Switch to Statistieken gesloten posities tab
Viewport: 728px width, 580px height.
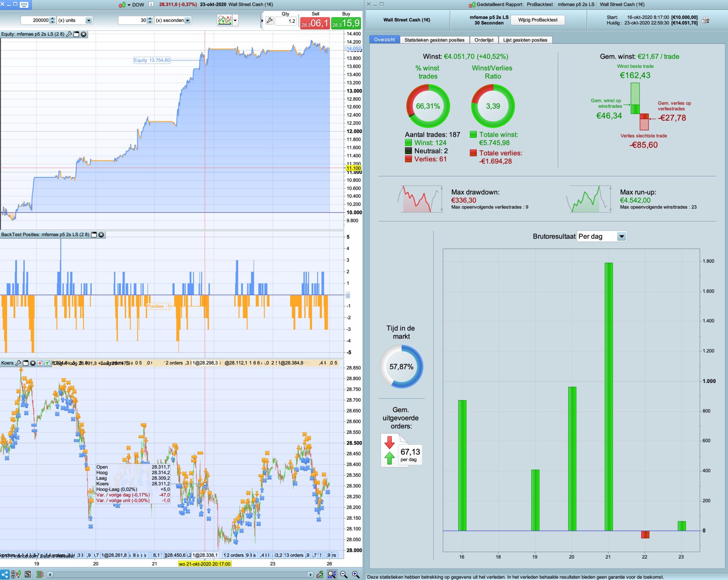click(434, 40)
